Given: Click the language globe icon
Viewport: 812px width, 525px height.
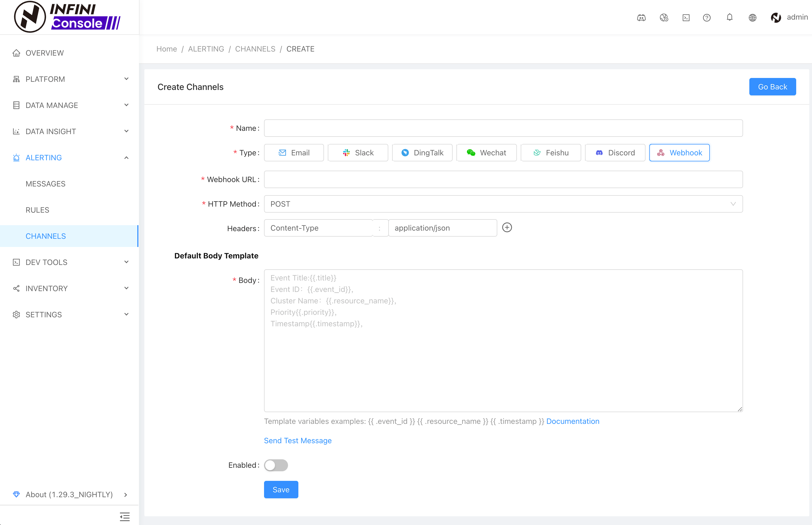Looking at the screenshot, I should [752, 18].
